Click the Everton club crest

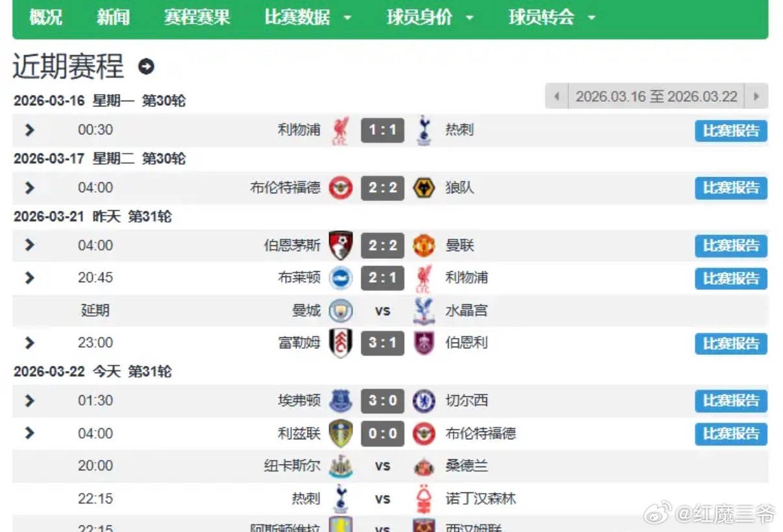pos(340,401)
